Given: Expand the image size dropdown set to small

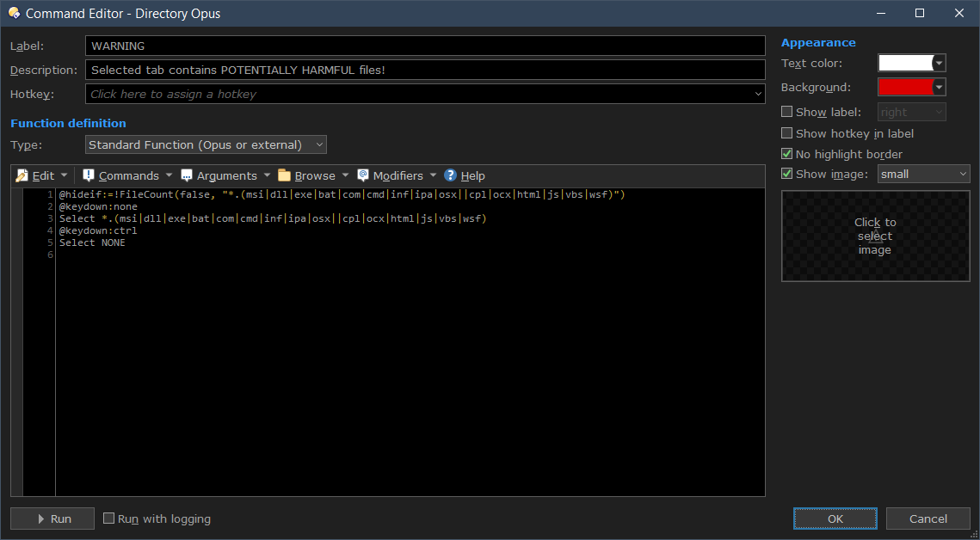Looking at the screenshot, I should 923,174.
